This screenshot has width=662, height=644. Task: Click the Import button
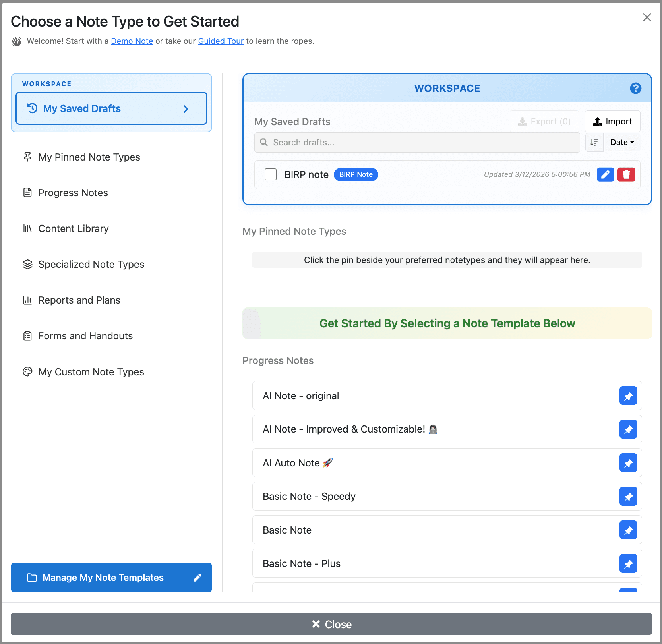(612, 121)
